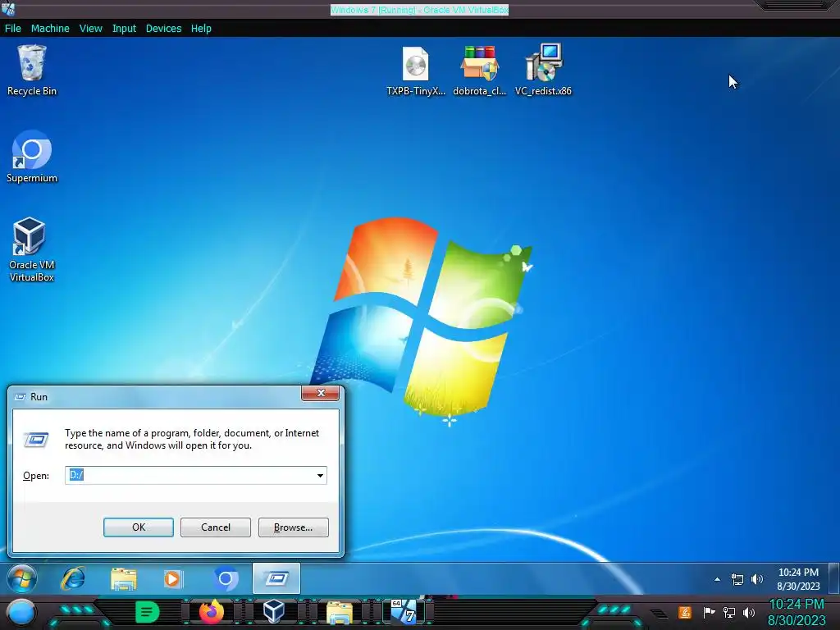Screen dimensions: 840x630
Task: Select the Windows 7 VM host taskbar button
Action: [404, 612]
